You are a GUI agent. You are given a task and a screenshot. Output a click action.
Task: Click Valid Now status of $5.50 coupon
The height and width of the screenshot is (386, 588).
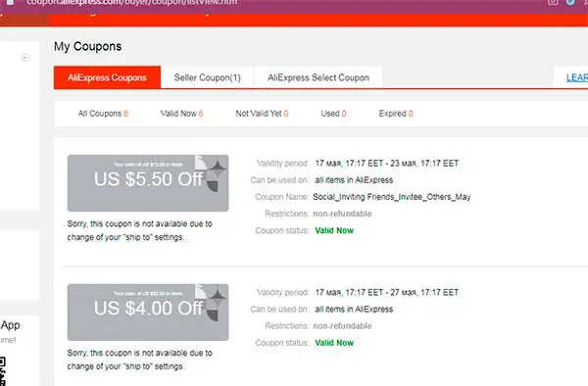[x=334, y=230]
